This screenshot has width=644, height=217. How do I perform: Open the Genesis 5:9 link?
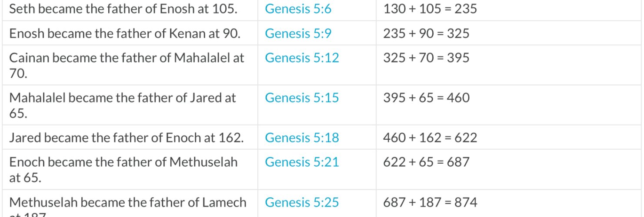pyautogui.click(x=298, y=33)
